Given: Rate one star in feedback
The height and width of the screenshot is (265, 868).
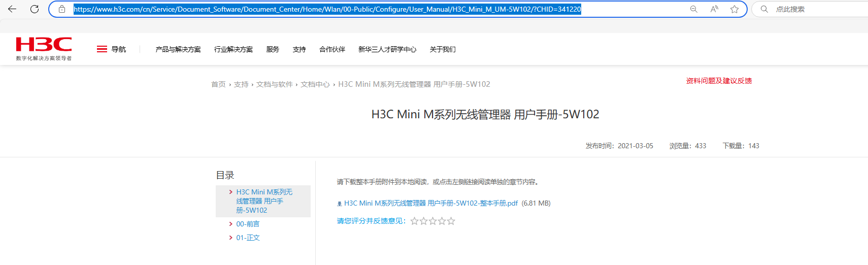Looking at the screenshot, I should [x=415, y=221].
